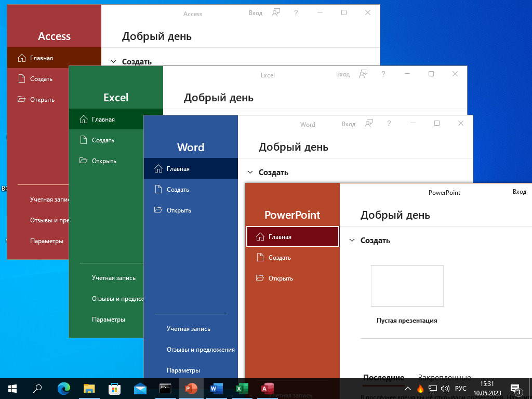
Task: Sign in via Вход in the Access window
Action: click(256, 13)
